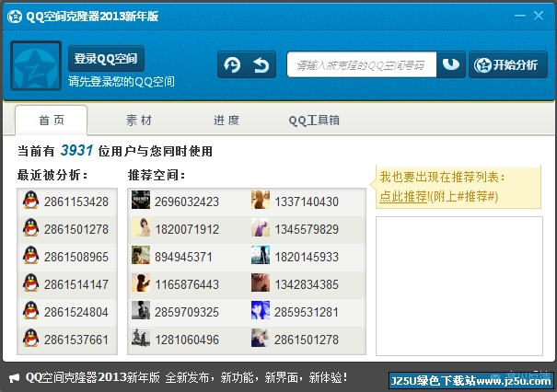Click the title bar star logo
This screenshot has height=392, width=557.
[x=15, y=17]
